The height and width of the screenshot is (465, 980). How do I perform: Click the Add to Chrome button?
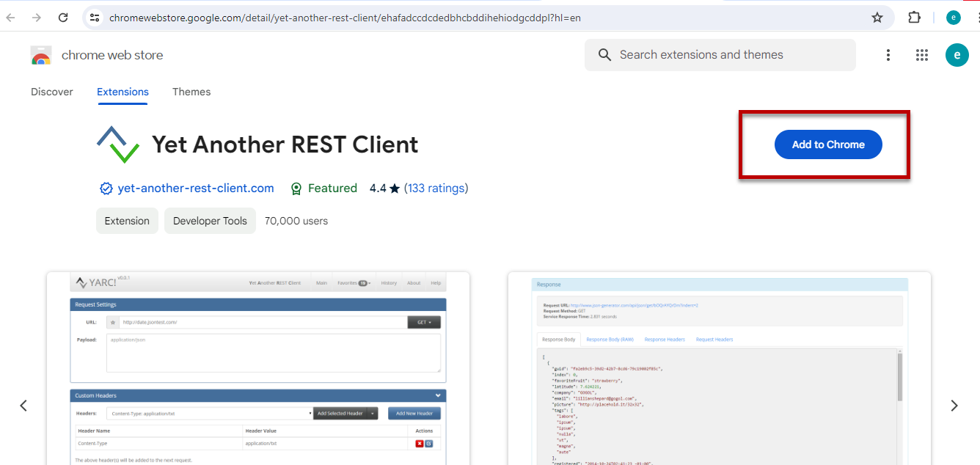(828, 144)
